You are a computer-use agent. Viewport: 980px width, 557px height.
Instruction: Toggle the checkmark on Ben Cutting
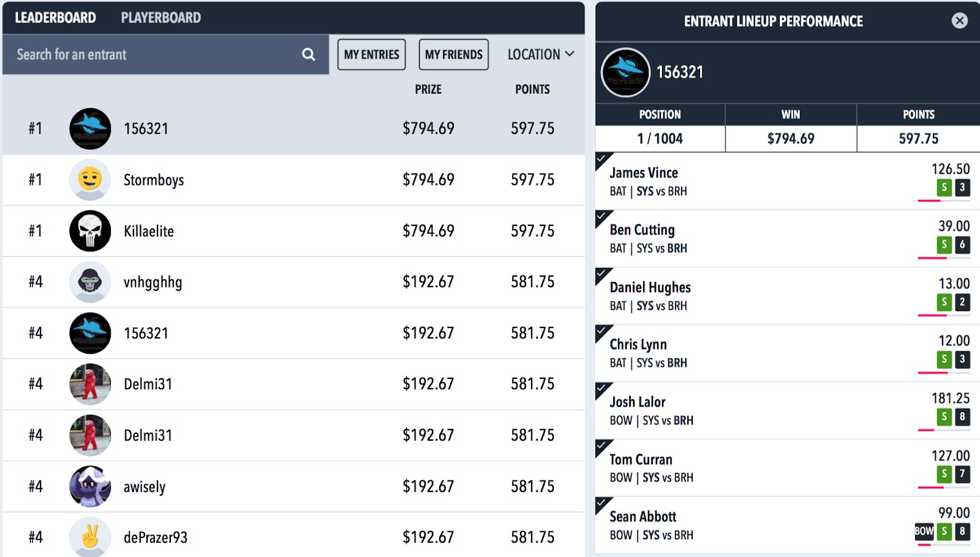[x=602, y=217]
